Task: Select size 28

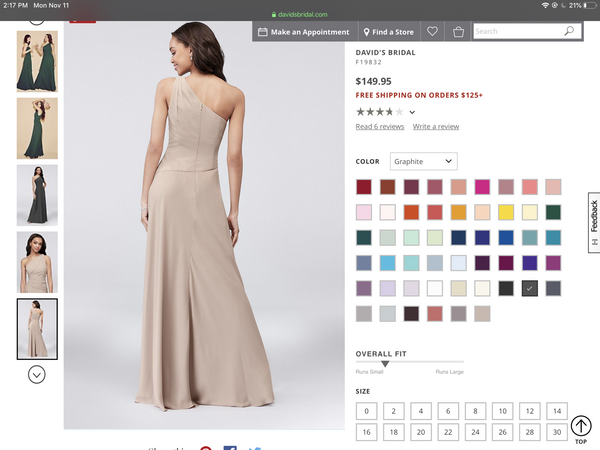Action: [x=530, y=432]
